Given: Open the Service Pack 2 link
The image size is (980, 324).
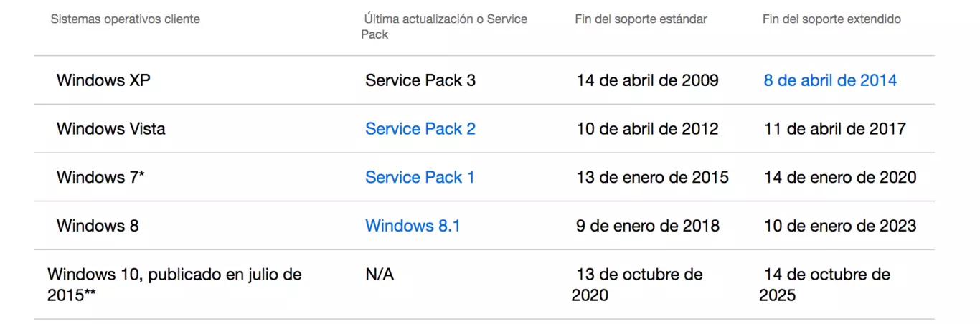Looking at the screenshot, I should tap(420, 129).
